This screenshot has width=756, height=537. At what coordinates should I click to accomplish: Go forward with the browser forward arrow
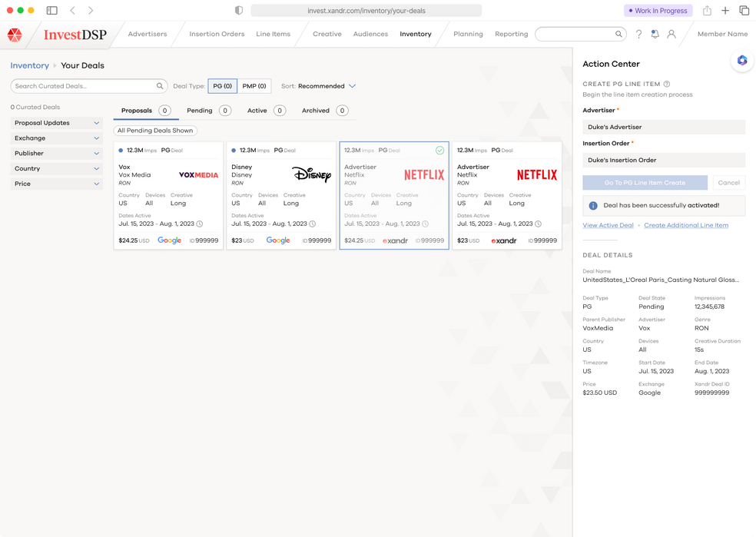coord(91,10)
